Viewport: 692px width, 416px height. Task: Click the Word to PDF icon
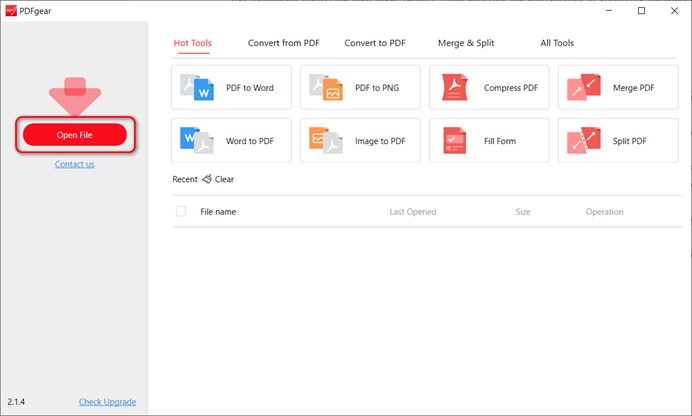click(x=197, y=140)
